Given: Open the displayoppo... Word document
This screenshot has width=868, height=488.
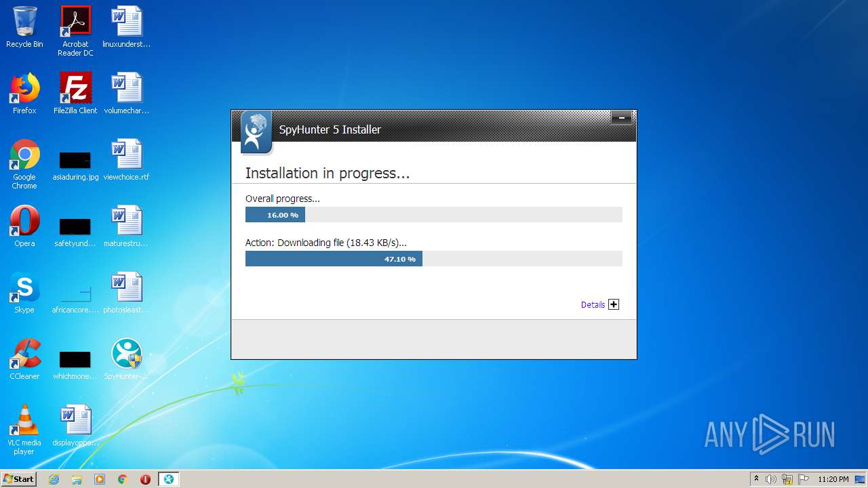Looking at the screenshot, I should [x=75, y=426].
